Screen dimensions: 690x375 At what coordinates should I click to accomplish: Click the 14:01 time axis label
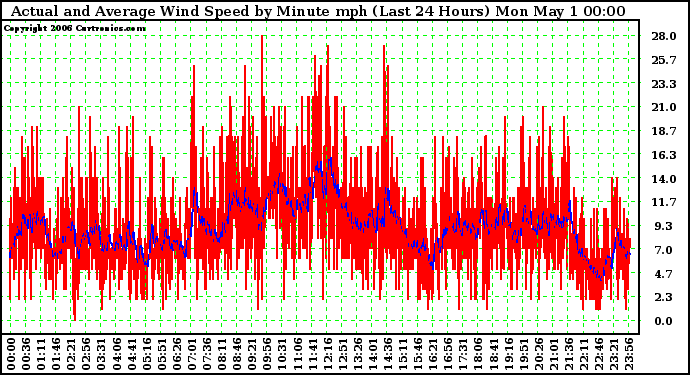pos(373,354)
